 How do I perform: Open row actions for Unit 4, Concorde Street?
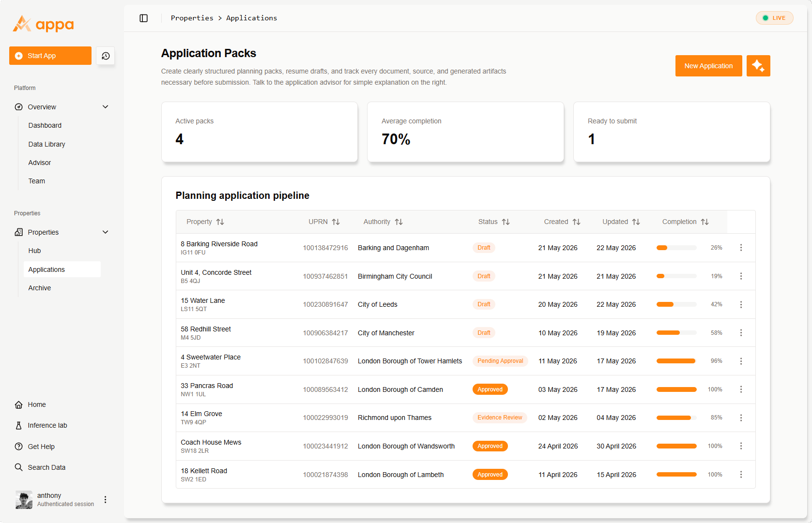pyautogui.click(x=741, y=276)
